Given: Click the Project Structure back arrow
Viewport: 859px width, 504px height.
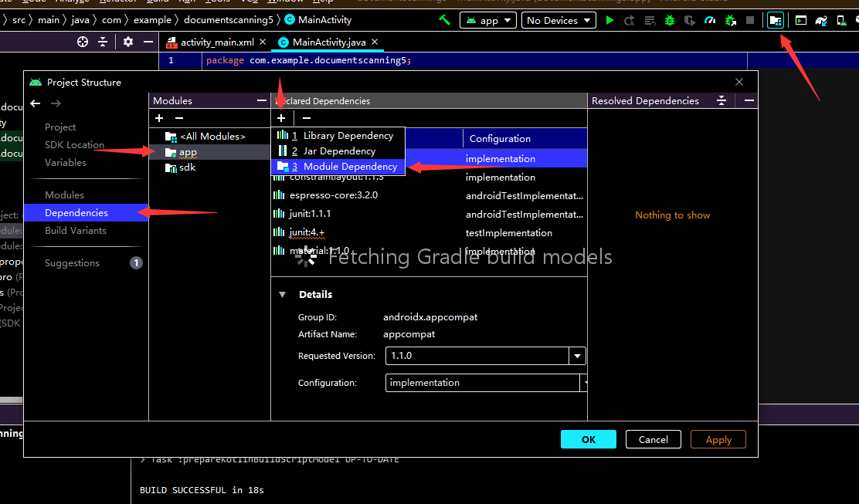Looking at the screenshot, I should click(35, 103).
